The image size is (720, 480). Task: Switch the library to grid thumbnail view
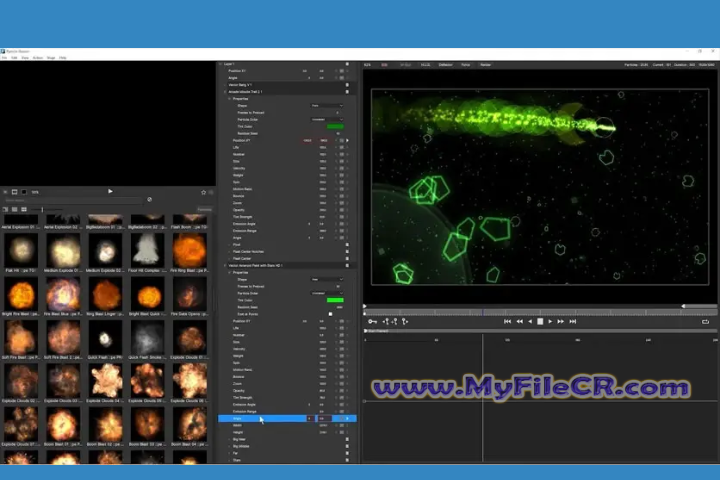tap(24, 209)
